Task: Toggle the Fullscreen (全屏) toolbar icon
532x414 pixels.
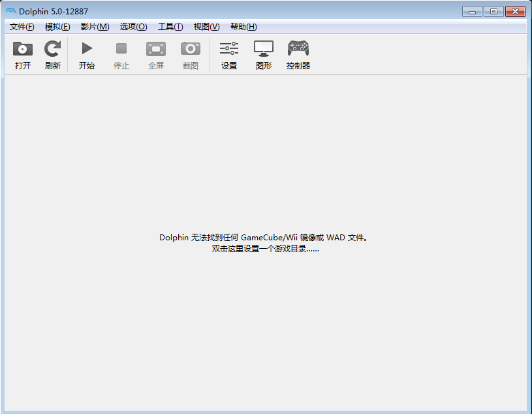Action: point(156,50)
